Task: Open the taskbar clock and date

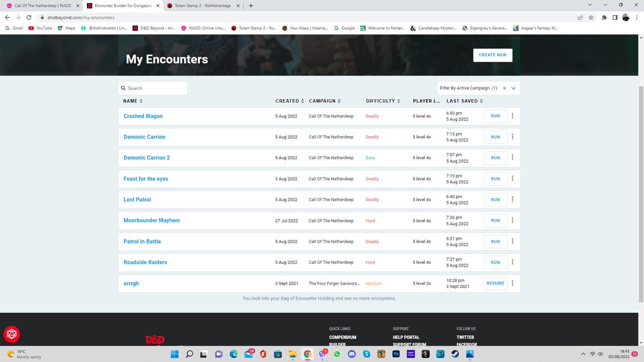Action: [x=618, y=354]
